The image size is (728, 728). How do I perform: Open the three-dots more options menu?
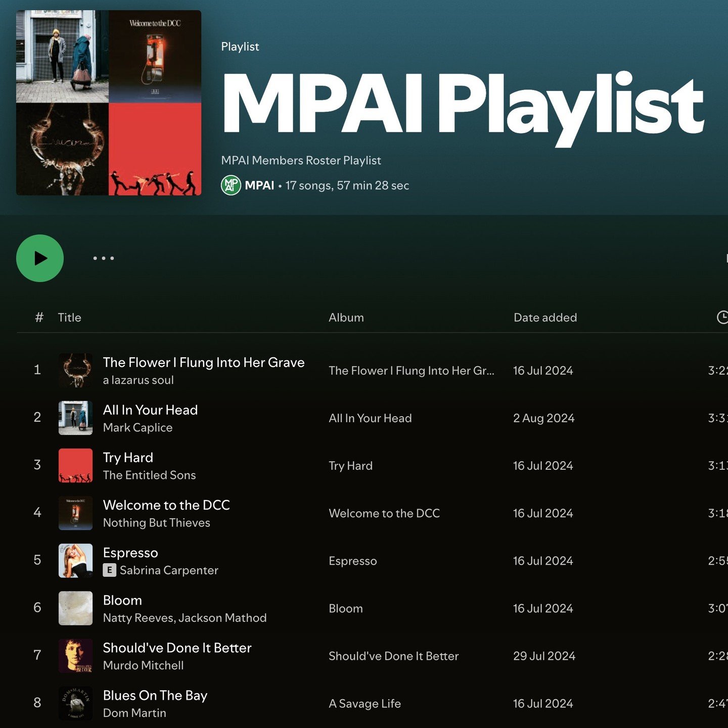coord(104,258)
